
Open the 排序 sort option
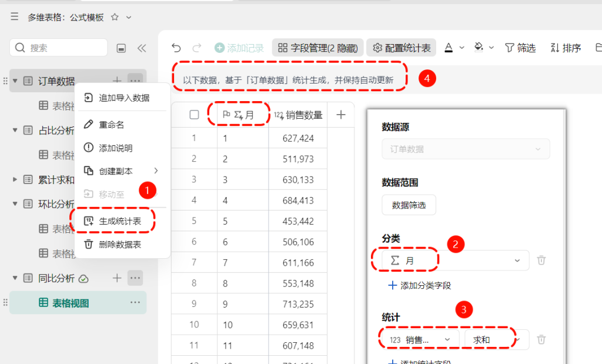tap(566, 48)
